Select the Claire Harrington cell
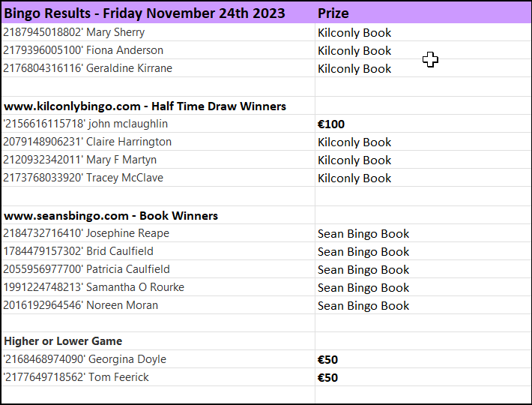 (x=158, y=142)
